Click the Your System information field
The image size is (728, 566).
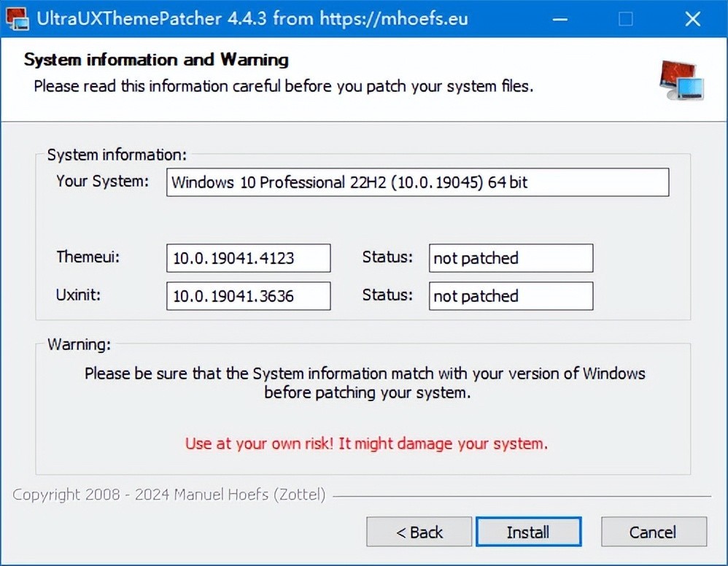417,182
